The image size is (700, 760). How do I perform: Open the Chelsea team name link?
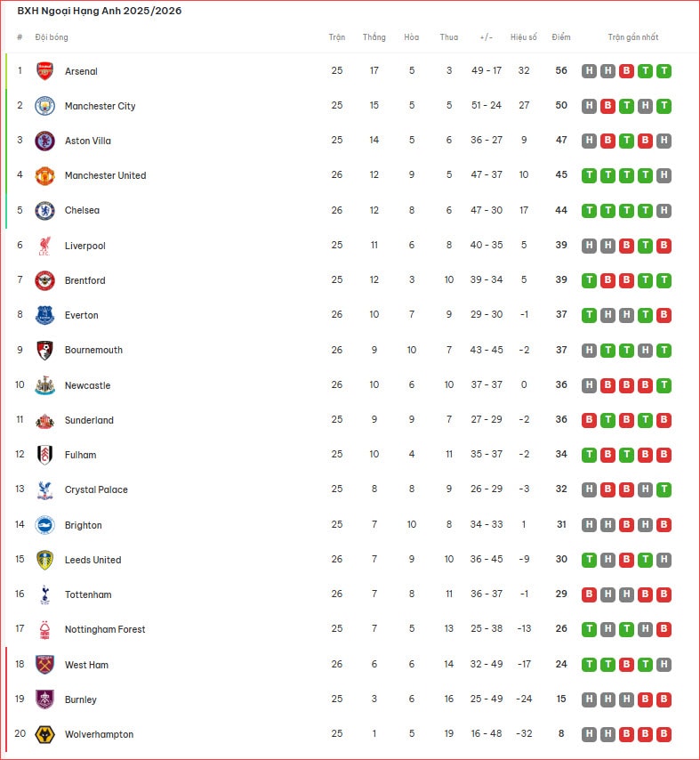pyautogui.click(x=82, y=211)
